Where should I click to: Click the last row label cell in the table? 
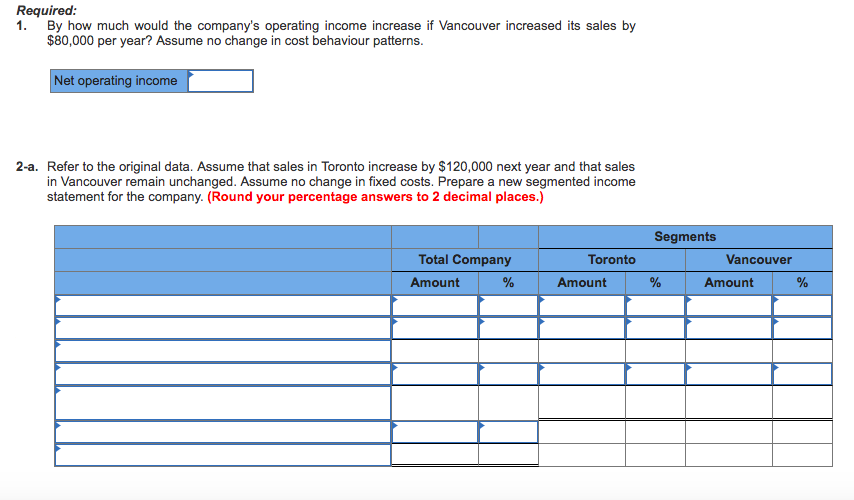click(223, 454)
